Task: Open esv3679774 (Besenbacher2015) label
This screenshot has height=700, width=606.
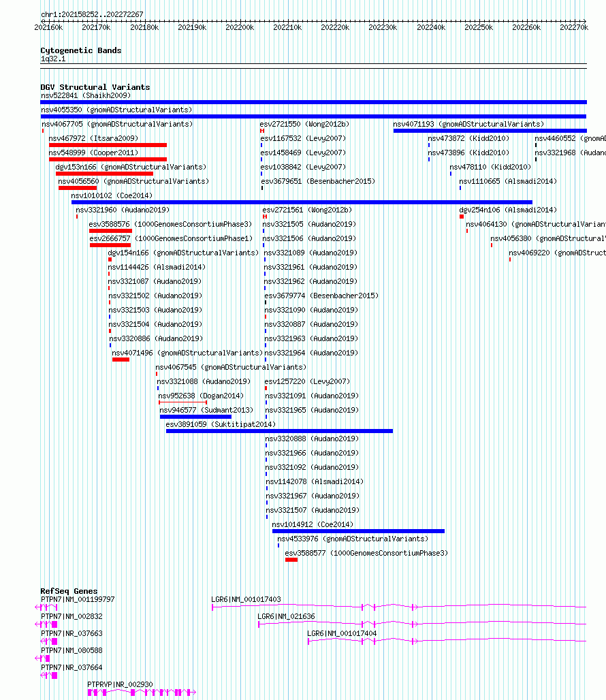Action: pos(321,296)
